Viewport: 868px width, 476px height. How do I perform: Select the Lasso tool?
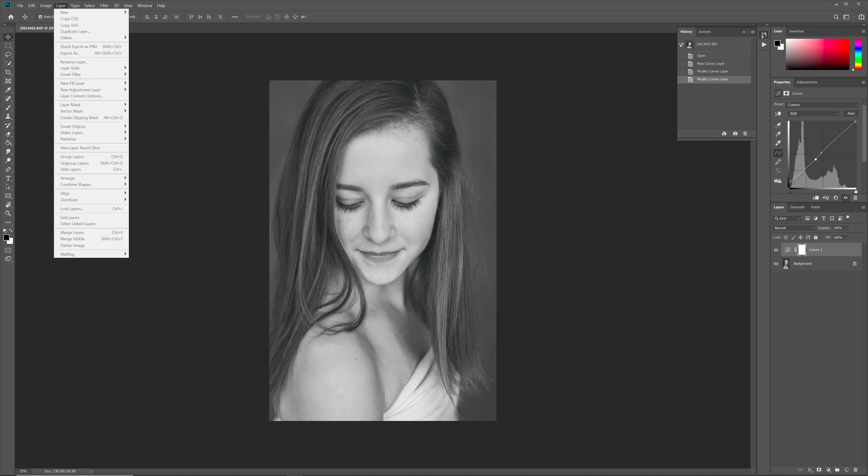(x=8, y=55)
